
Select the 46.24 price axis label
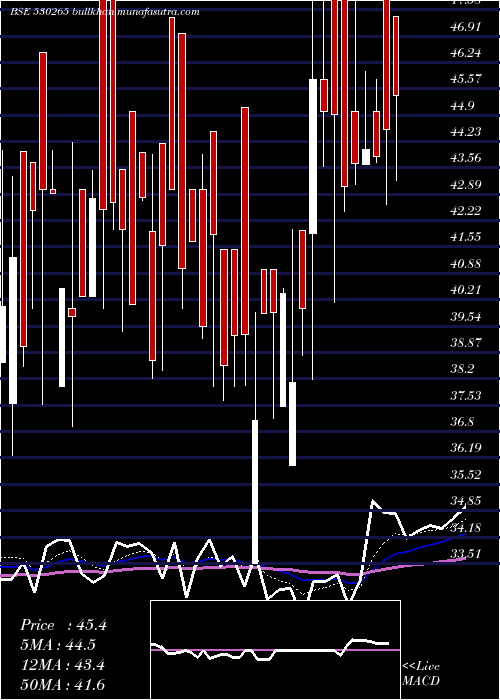click(466, 53)
